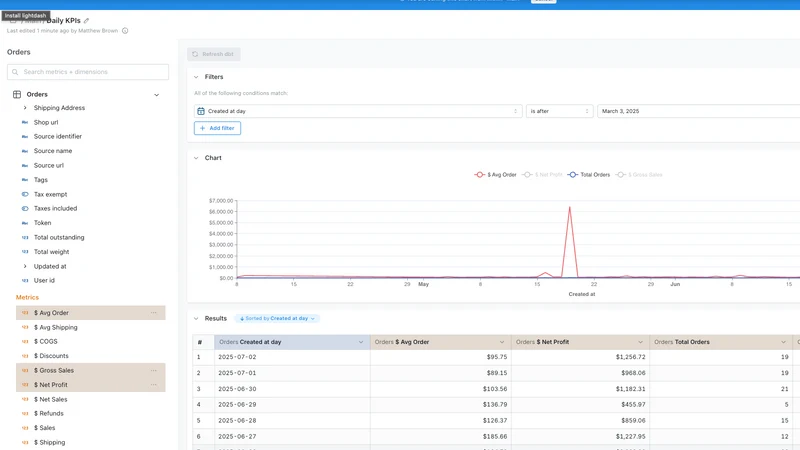Toggle $ Gross Sales series in chart legend

pos(639,174)
